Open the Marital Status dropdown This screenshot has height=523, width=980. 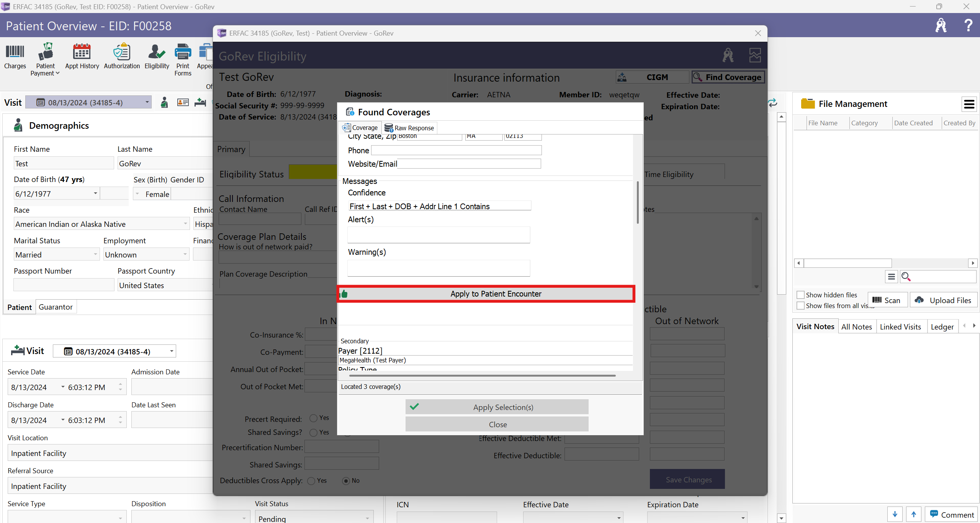[x=95, y=254]
